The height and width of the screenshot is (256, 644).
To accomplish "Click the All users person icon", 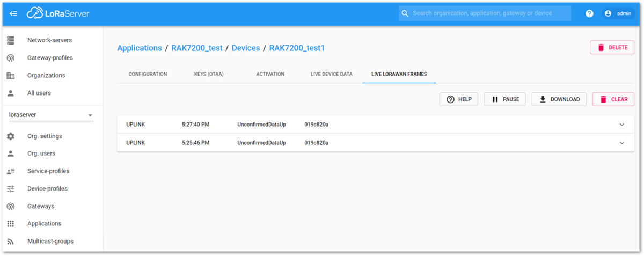I will (x=11, y=93).
